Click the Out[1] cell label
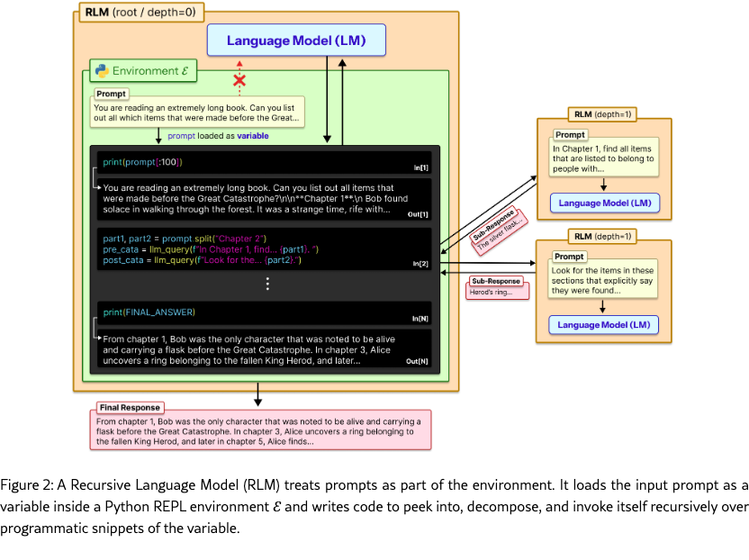This screenshot has width=749, height=560. [419, 214]
